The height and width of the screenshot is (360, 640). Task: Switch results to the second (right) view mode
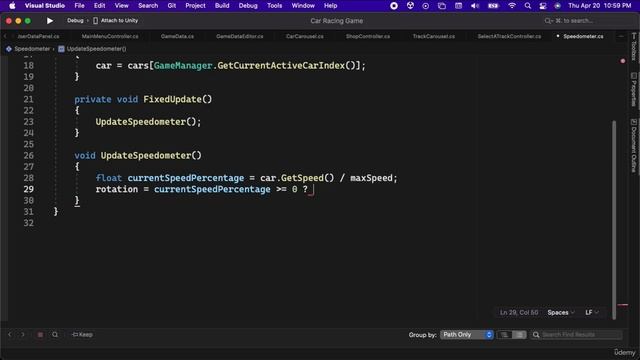(x=519, y=335)
